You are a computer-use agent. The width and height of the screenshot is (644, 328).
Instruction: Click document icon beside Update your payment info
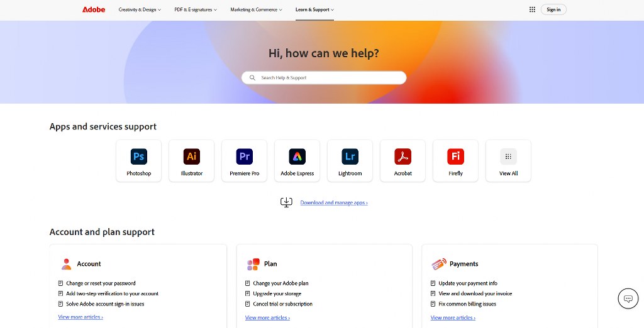433,283
